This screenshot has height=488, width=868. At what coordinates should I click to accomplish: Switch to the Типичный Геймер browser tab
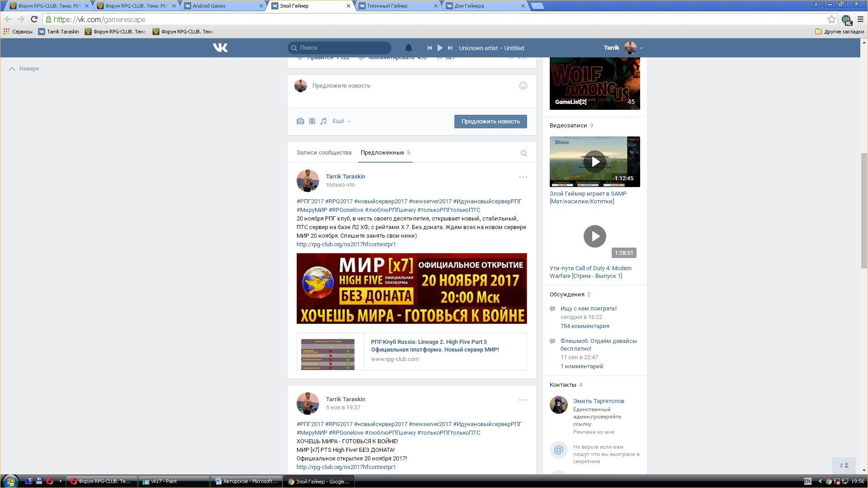pos(397,6)
